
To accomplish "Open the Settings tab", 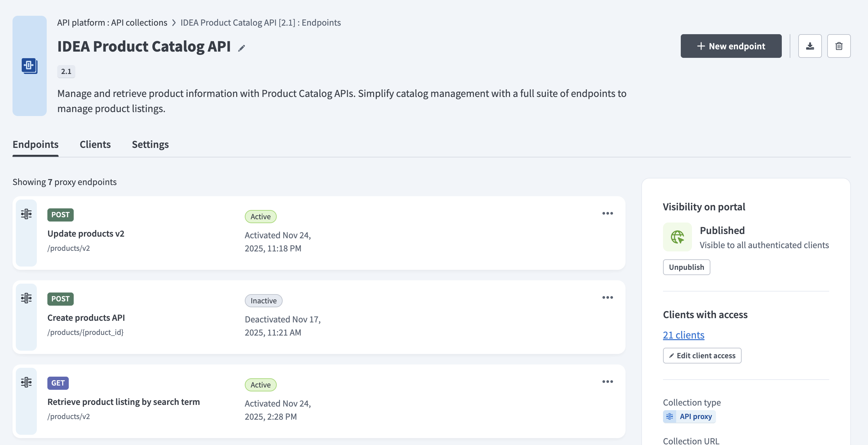I will pyautogui.click(x=150, y=144).
